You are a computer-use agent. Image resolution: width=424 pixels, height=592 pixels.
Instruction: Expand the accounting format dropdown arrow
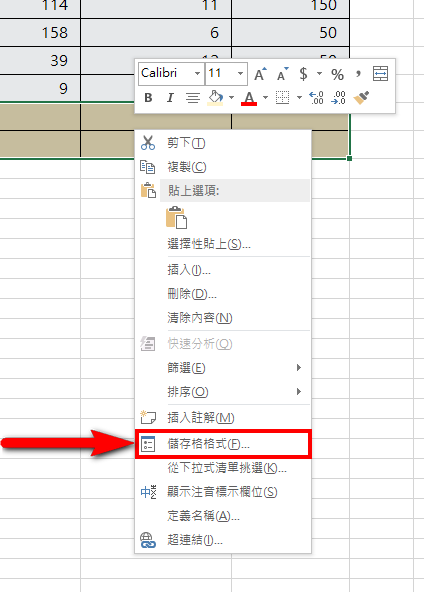click(x=319, y=74)
